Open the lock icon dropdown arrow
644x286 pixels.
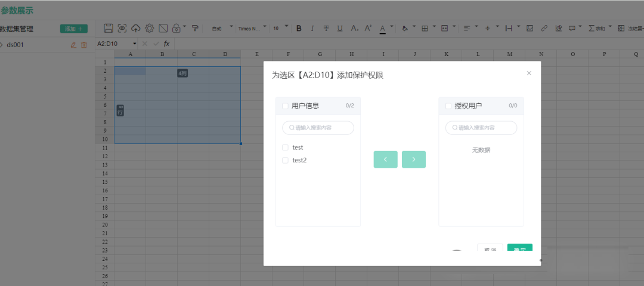(184, 27)
